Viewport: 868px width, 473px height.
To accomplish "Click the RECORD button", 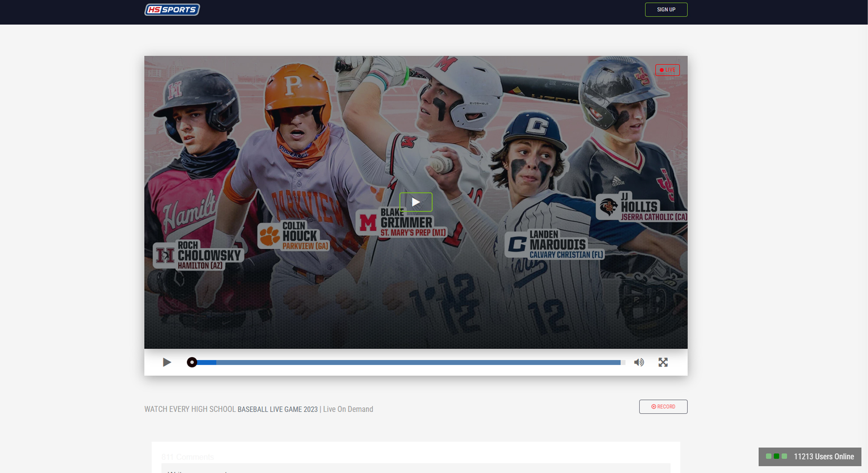I will coord(663,406).
